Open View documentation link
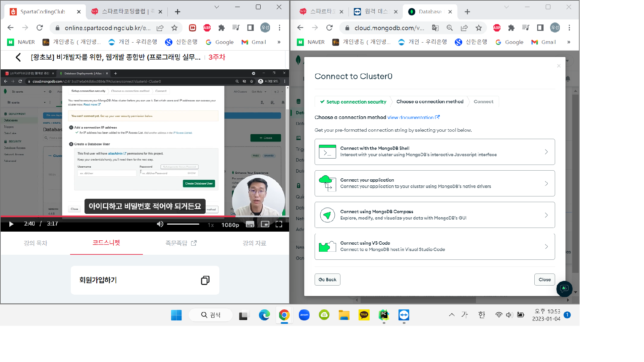Viewport: 644px width, 362px height. pos(413,117)
